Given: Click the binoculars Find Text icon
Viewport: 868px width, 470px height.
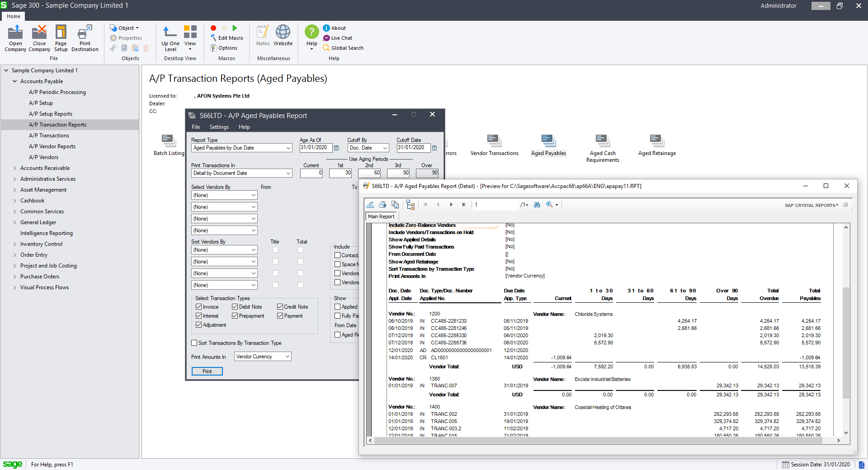Looking at the screenshot, I should click(x=537, y=205).
